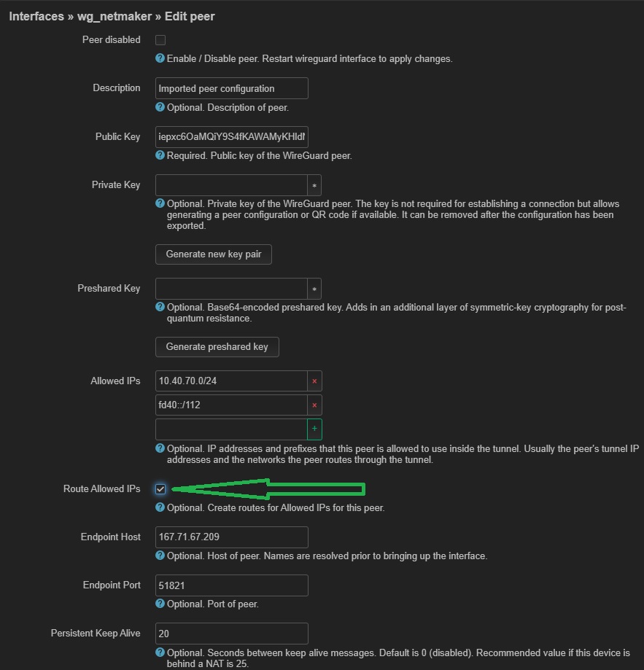Viewport: 644px width, 670px height.
Task: Add a new Allowed IP with the plus button
Action: coord(314,429)
